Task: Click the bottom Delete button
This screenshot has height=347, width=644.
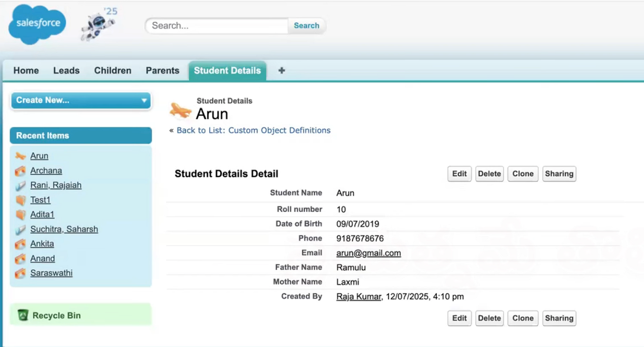Action: [x=489, y=318]
